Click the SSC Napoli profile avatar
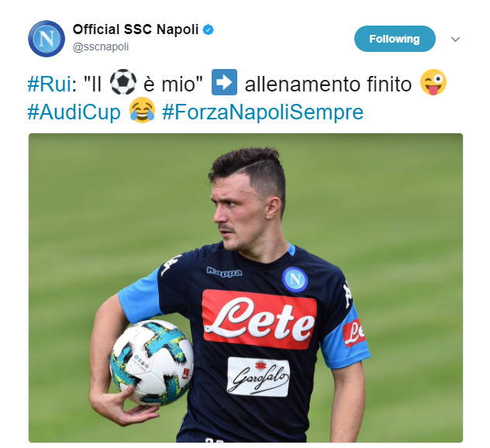This screenshot has height=448, width=490. click(x=47, y=39)
